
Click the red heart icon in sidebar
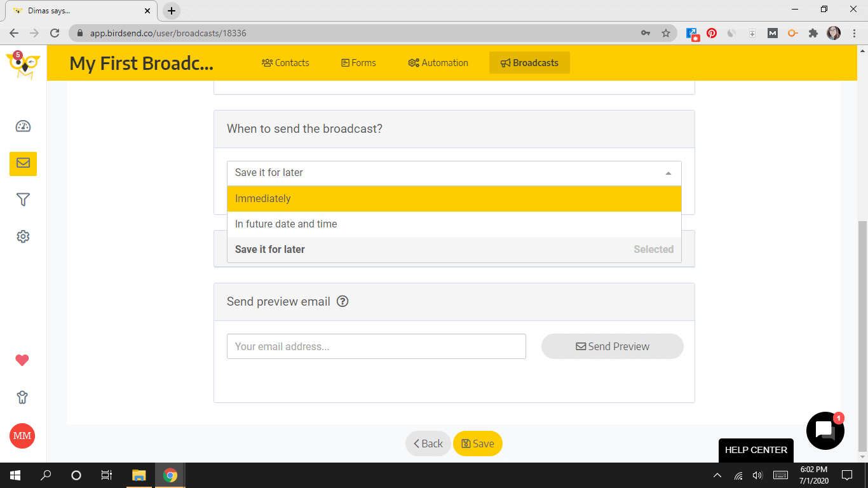pos(22,360)
